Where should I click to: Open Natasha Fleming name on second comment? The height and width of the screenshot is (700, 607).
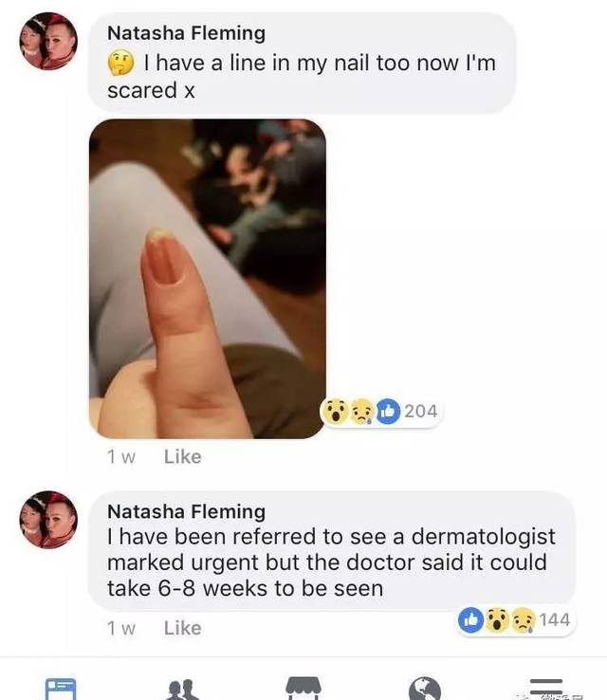186,512
